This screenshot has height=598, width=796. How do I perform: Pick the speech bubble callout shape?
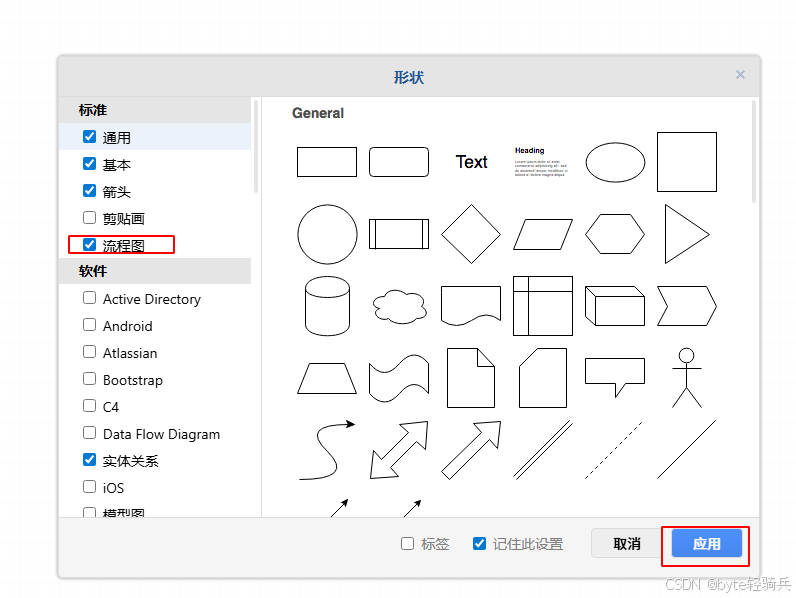pos(615,376)
